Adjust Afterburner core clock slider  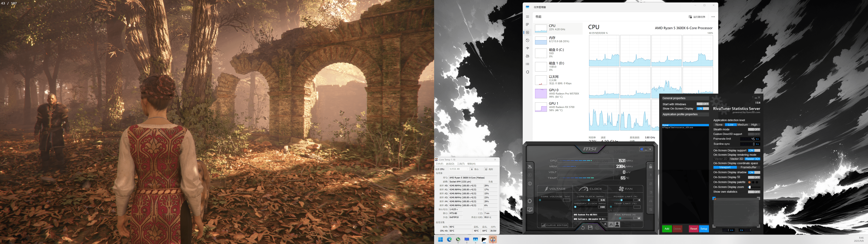[586, 200]
